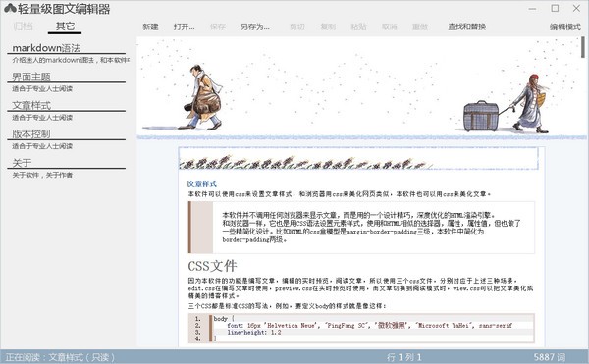
Task: Click the vertical scrollbar thumb of document
Action: (583, 47)
